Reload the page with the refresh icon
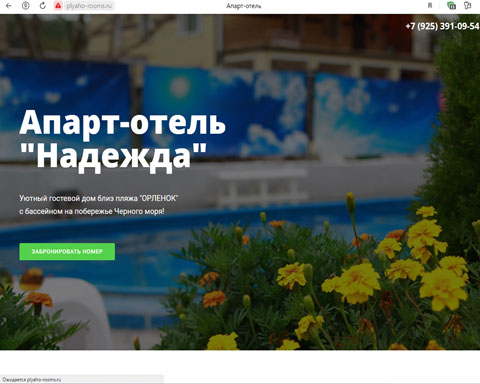 42,6
